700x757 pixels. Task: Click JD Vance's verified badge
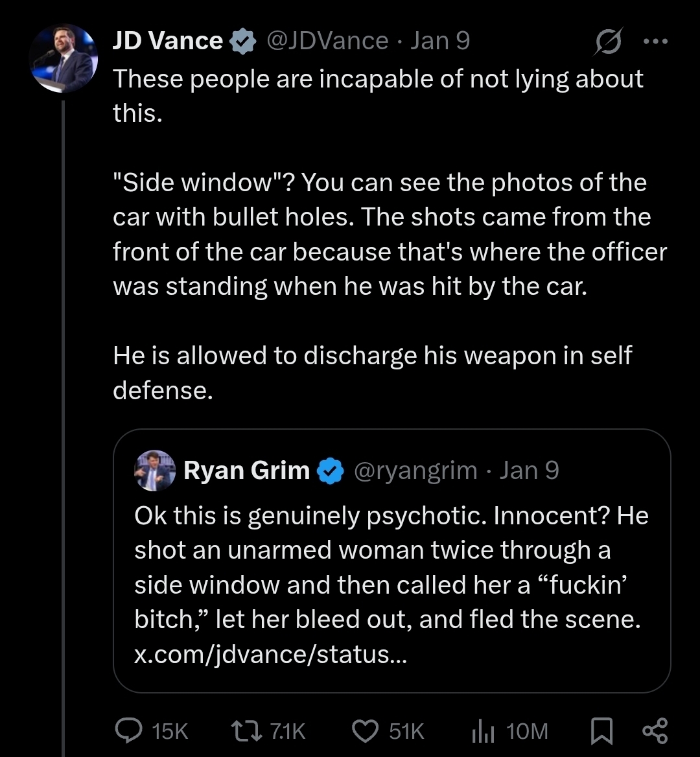[242, 41]
